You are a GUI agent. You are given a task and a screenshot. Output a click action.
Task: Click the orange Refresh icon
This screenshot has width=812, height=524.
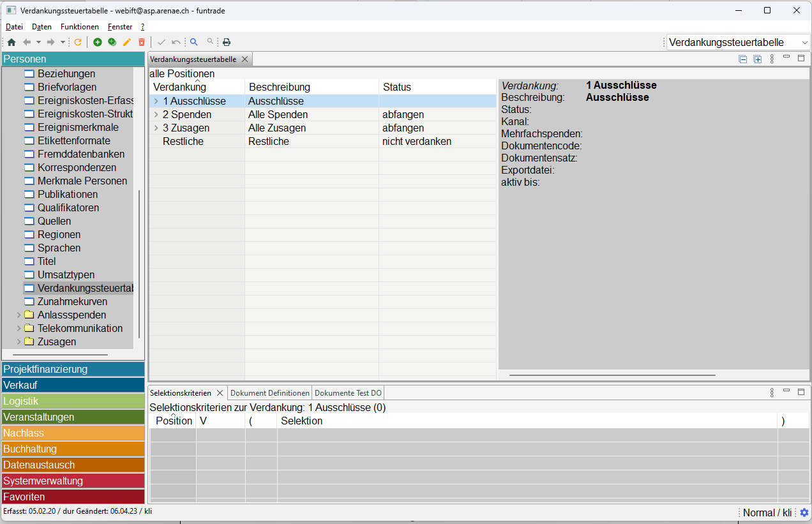(x=78, y=42)
